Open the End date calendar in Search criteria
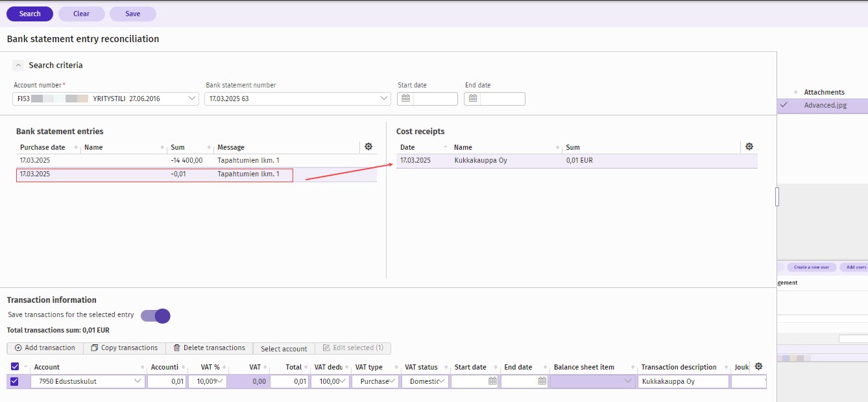The image size is (868, 402). click(x=473, y=99)
